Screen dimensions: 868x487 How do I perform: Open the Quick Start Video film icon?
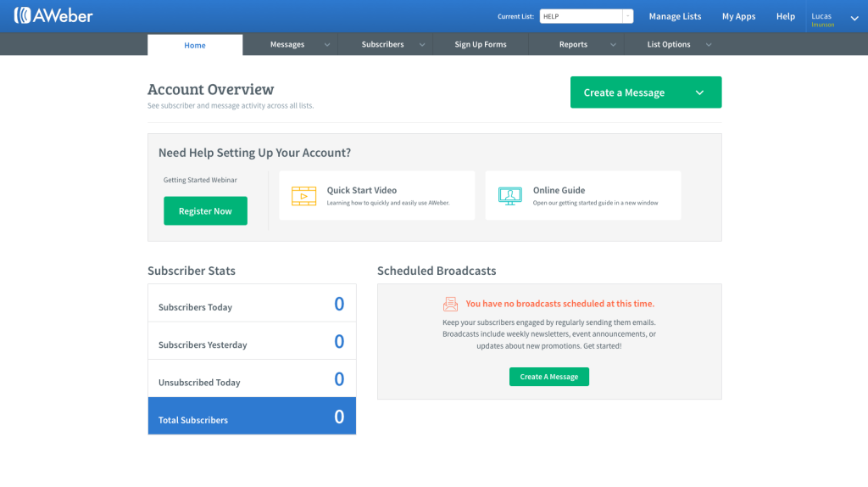(304, 196)
